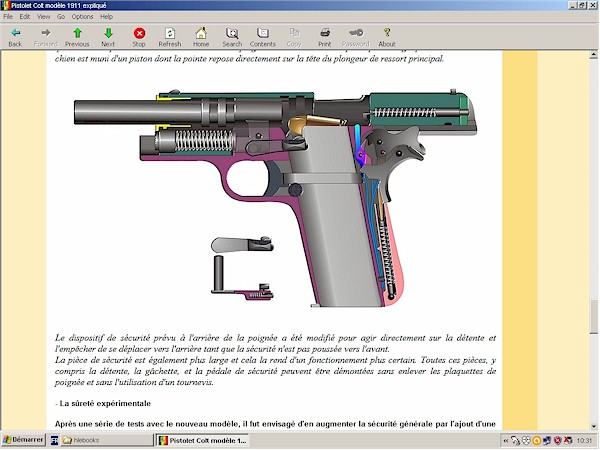Click the Password key icon
This screenshot has height=450, width=600.
point(356,33)
